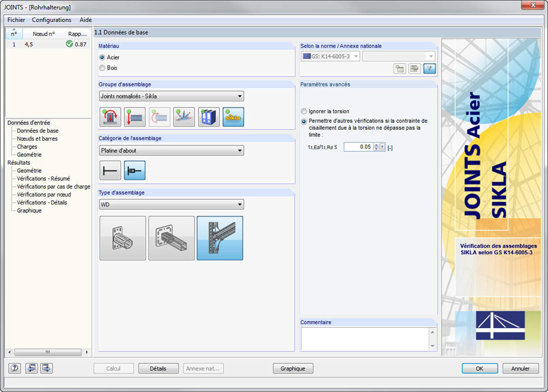Choose Ignorer la torsion option
Image resolution: width=548 pixels, height=392 pixels.
click(x=304, y=112)
